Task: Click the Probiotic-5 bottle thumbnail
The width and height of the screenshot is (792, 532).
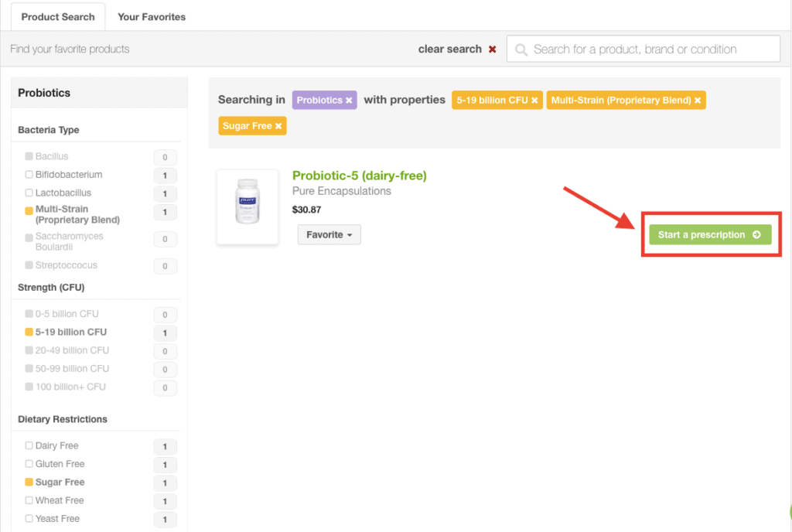Action: click(x=247, y=207)
